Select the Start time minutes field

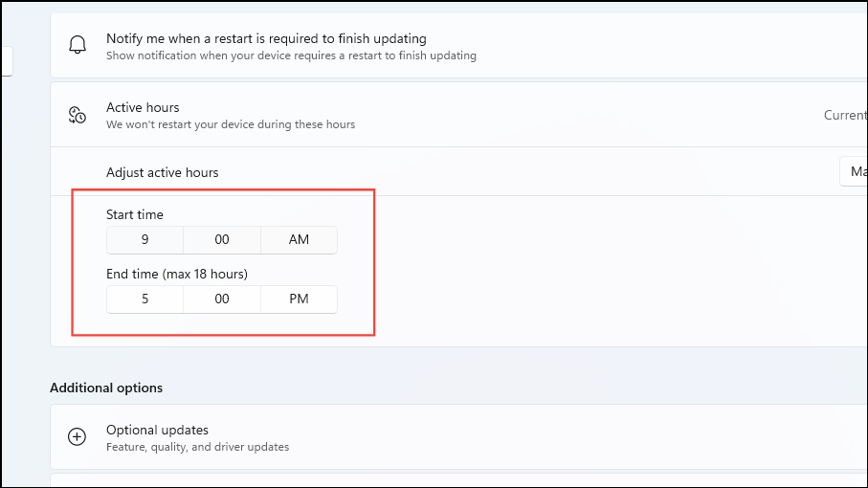pyautogui.click(x=222, y=239)
